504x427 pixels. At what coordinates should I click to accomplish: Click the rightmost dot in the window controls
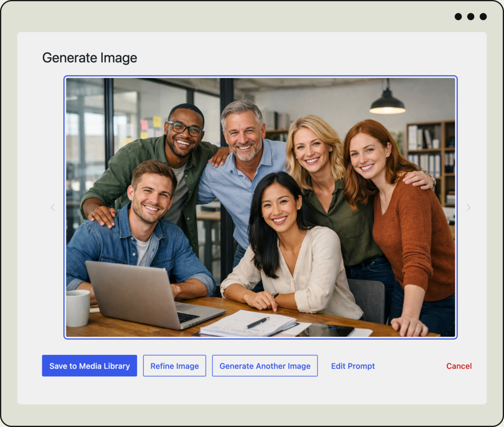[483, 16]
